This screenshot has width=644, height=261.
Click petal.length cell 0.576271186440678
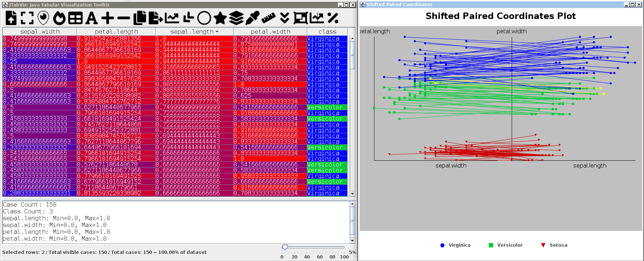pyautogui.click(x=116, y=164)
